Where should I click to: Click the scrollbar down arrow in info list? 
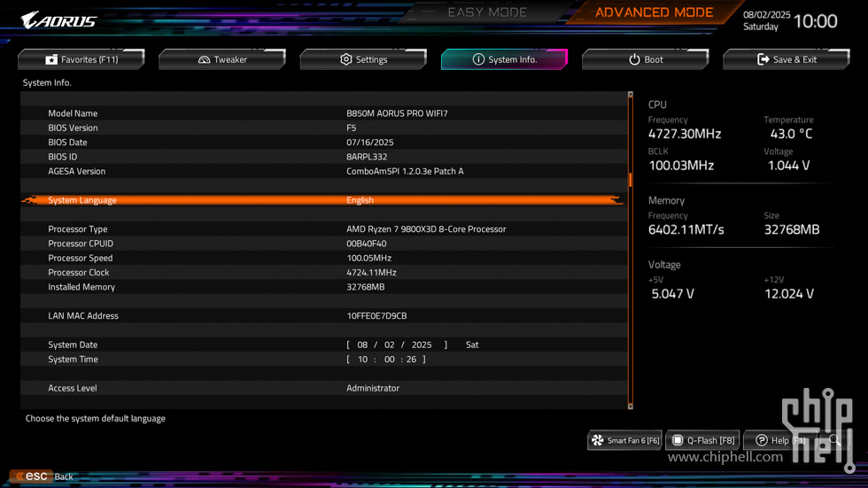click(630, 407)
